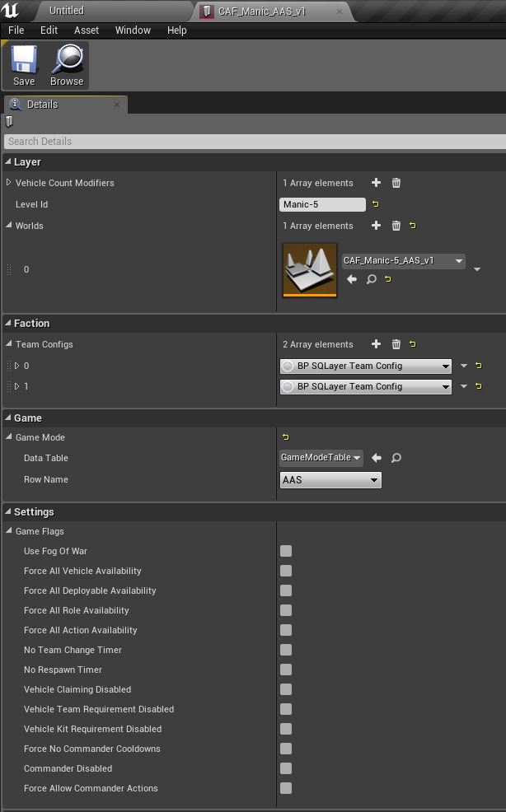The image size is (506, 812).
Task: Click the Worlds asset thumbnail
Action: (x=310, y=269)
